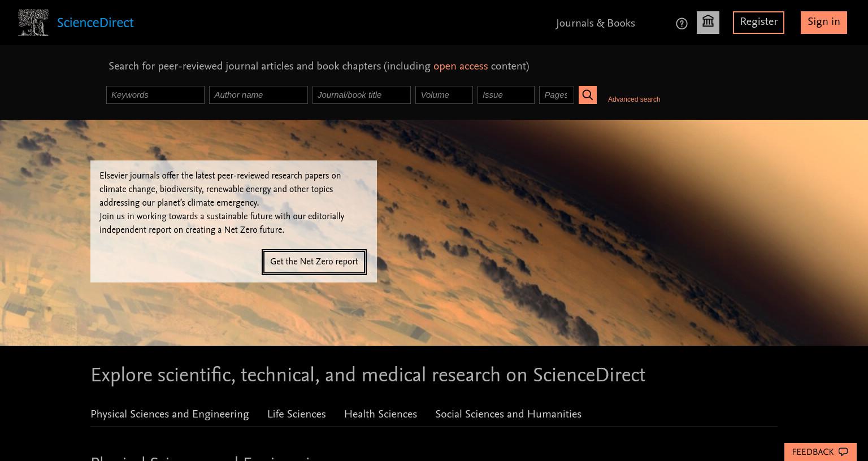The width and height of the screenshot is (868, 461).
Task: Select Social Sciences and Humanities tab
Action: point(509,414)
